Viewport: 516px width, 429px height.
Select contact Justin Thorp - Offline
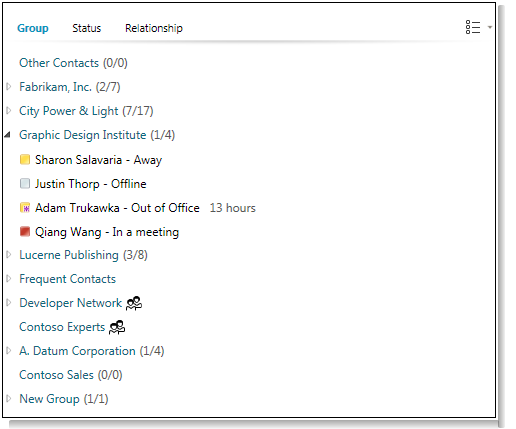[91, 184]
